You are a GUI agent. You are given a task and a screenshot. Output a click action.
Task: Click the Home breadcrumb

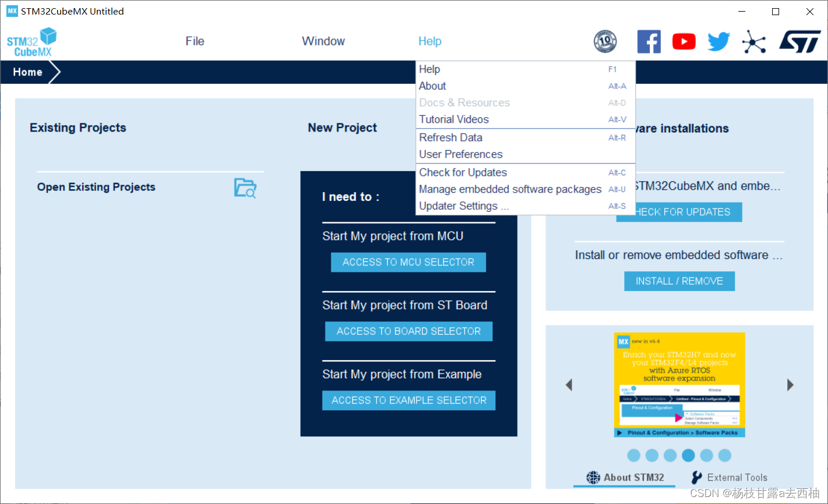click(x=27, y=72)
